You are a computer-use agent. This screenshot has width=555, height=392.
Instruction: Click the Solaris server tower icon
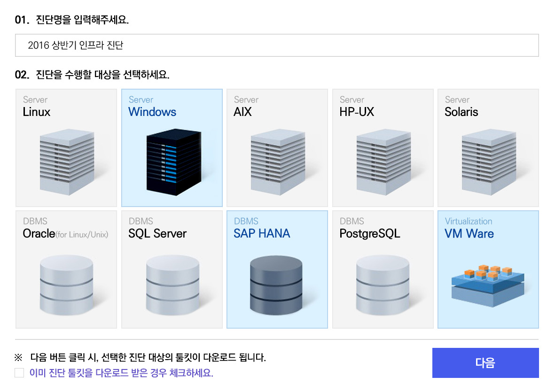489,162
